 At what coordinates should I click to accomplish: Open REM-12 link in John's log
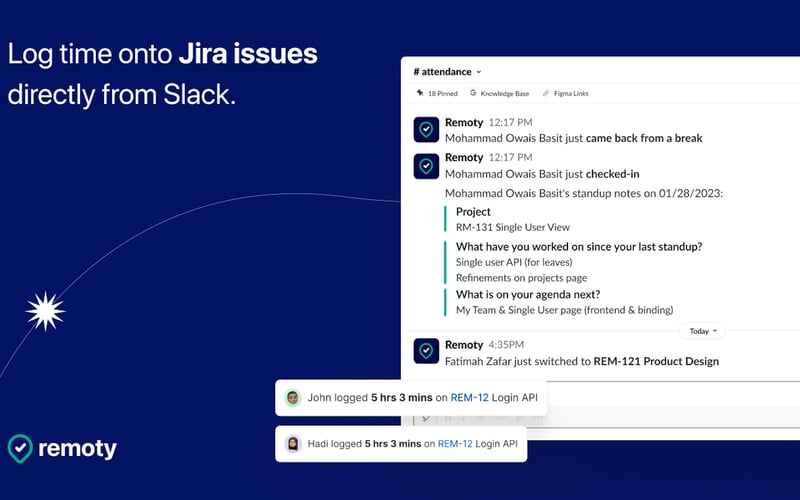[x=469, y=397]
